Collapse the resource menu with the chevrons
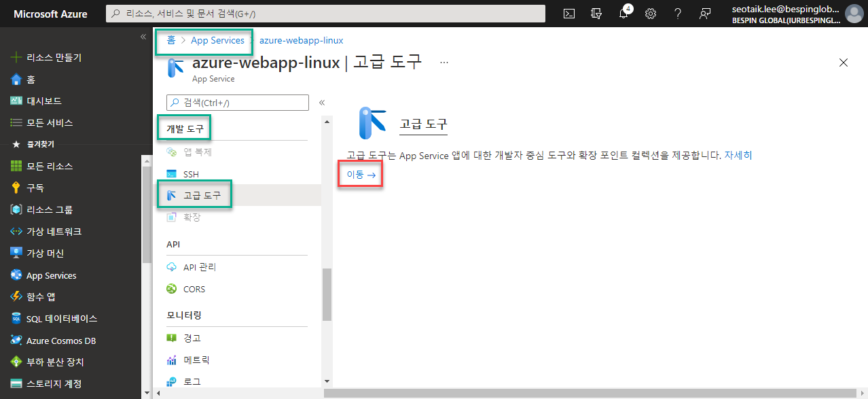Screen dimensions: 868x399 322,103
